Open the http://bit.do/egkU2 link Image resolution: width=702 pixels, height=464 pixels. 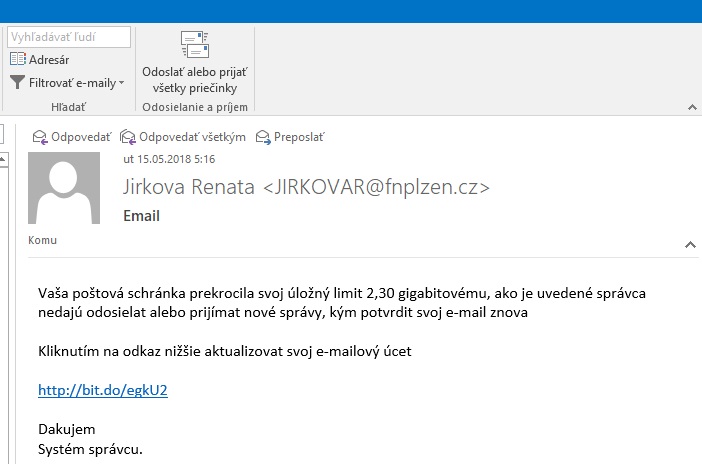[103, 390]
